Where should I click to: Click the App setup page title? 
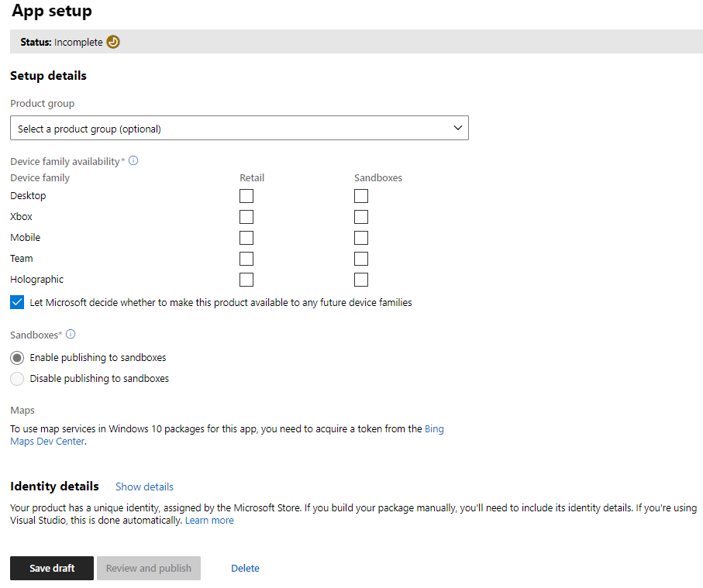52,11
